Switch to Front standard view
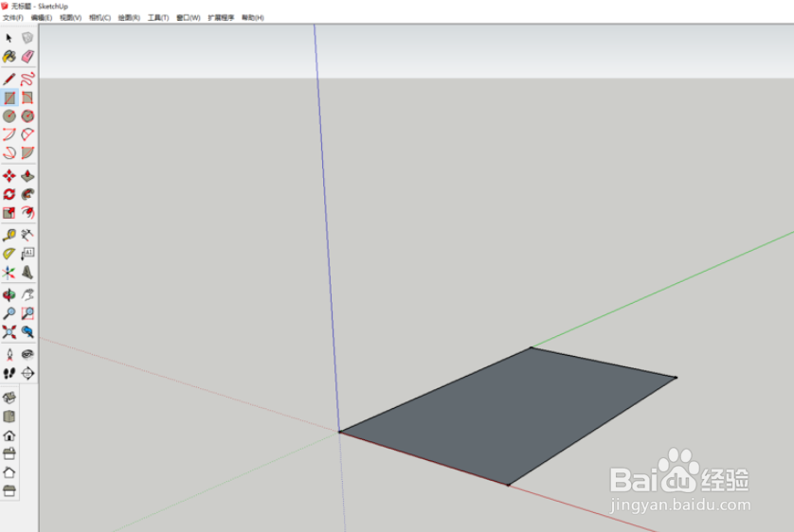Viewport: 794px width, 532px height. (9, 435)
